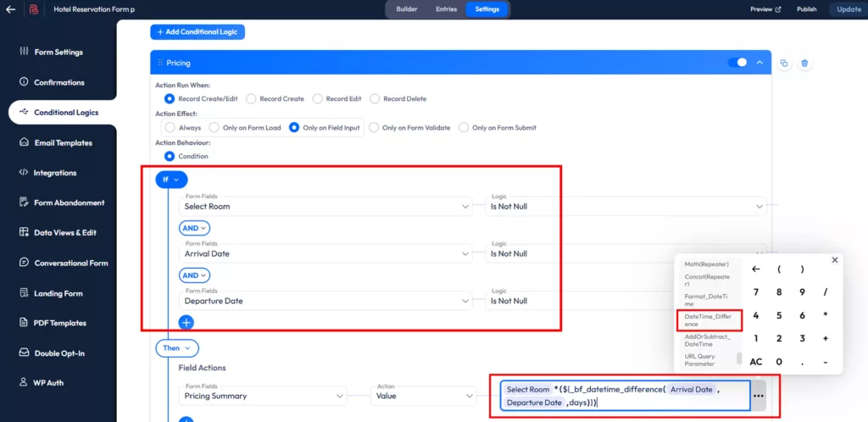Select the Record Create radio button

coord(251,98)
